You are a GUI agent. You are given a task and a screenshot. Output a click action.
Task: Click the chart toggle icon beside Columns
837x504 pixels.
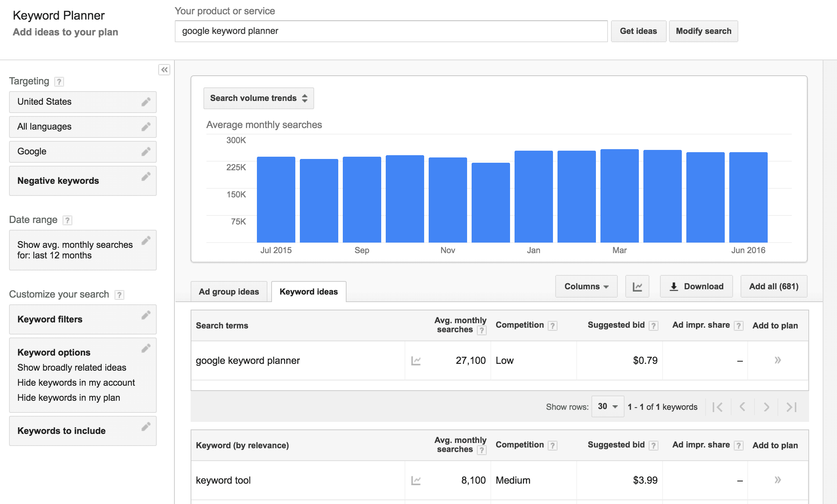coord(637,287)
